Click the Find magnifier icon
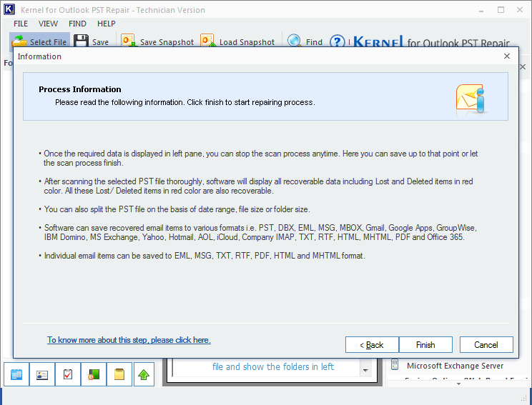This screenshot has width=532, height=405. point(294,41)
